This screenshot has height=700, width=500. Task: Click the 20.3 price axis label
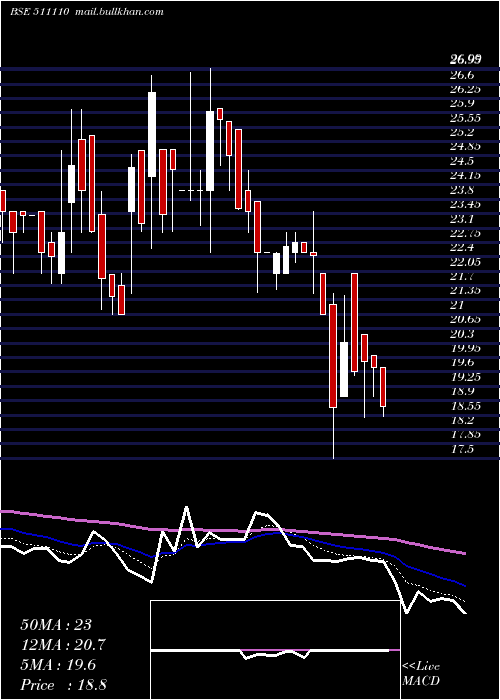coord(462,334)
